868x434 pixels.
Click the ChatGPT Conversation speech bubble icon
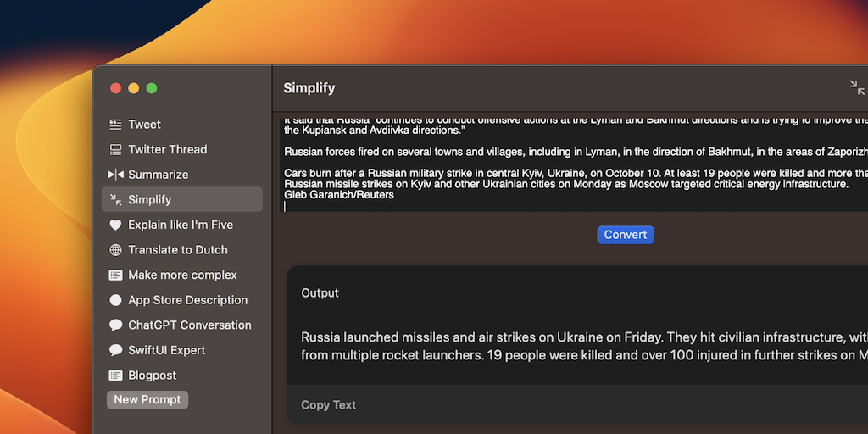point(115,325)
